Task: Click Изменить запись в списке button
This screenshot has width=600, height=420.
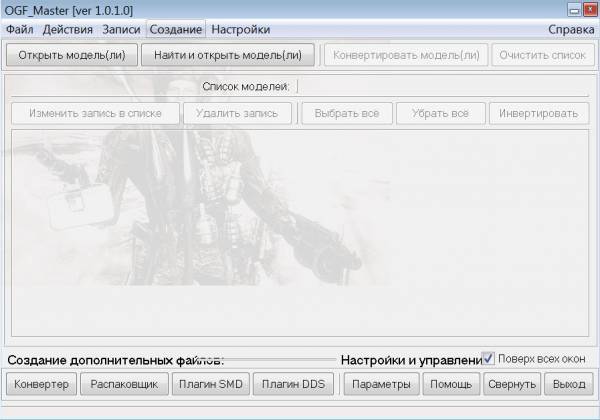Action: click(95, 113)
